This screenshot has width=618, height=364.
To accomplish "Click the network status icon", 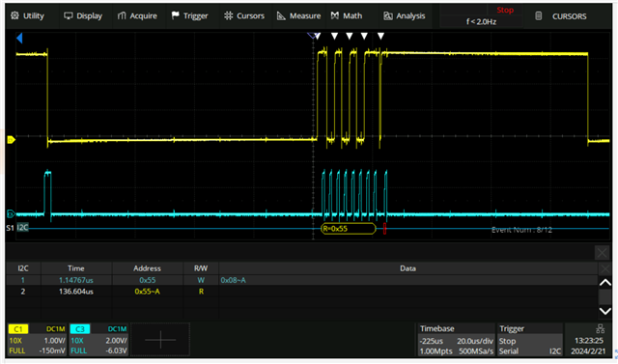I will click(x=601, y=328).
